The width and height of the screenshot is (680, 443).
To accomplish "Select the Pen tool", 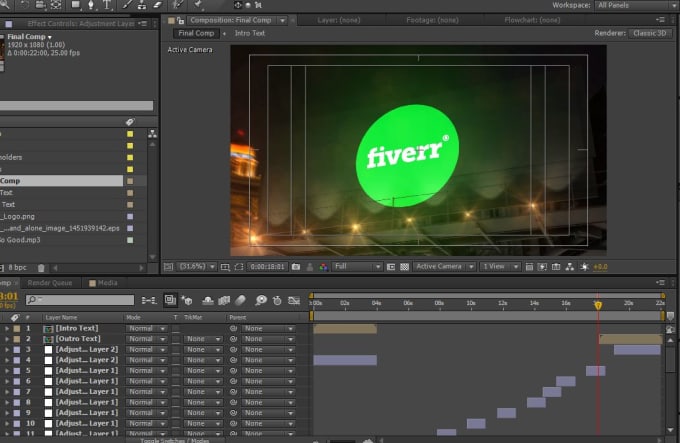I will click(91, 5).
